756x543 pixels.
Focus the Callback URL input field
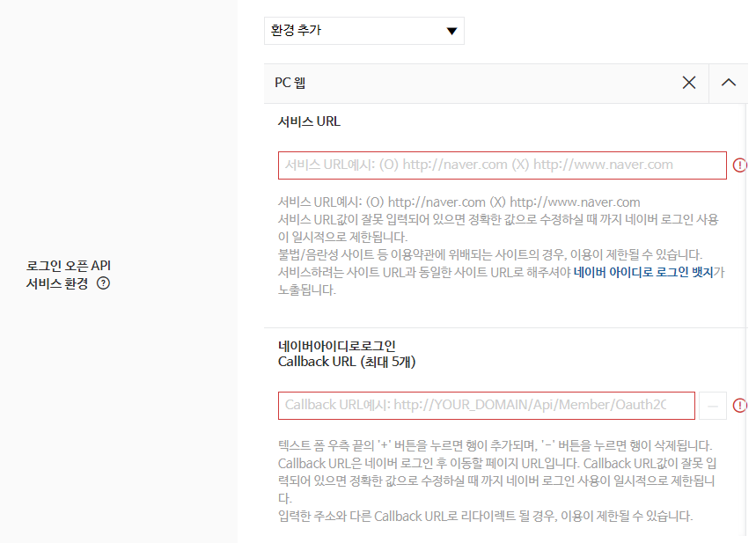point(486,406)
